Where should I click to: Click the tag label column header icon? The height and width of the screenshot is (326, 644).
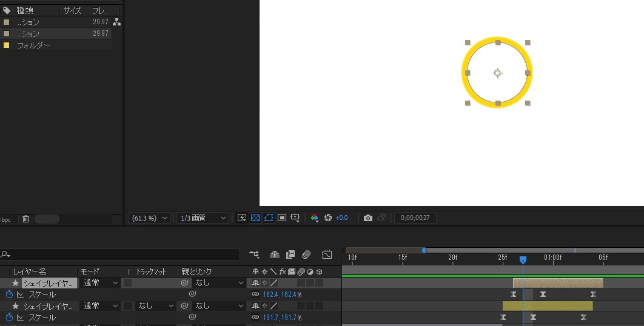point(7,10)
